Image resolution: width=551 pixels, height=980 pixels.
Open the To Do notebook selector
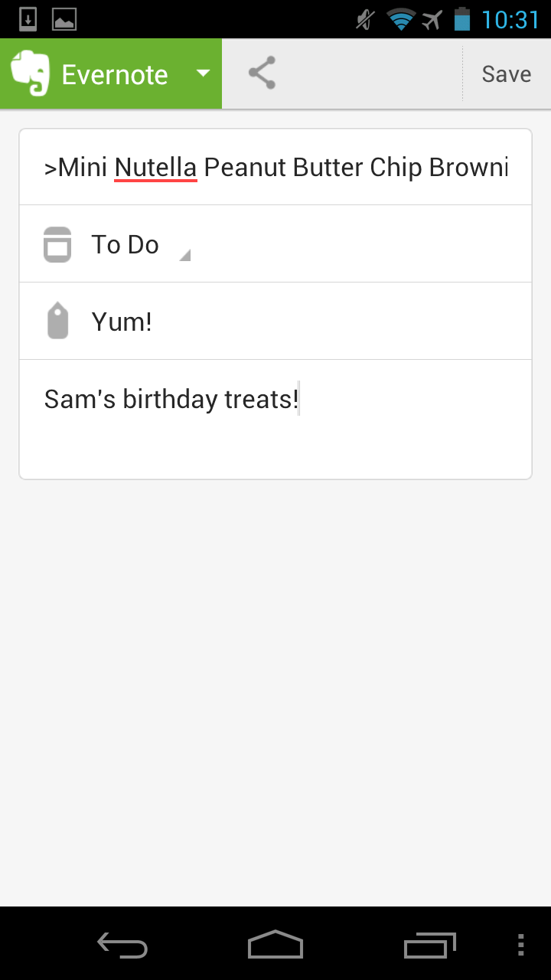point(275,244)
